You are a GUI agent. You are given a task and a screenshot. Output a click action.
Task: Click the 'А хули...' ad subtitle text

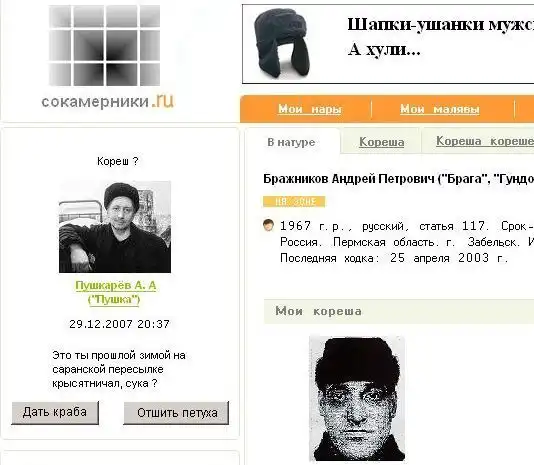pyautogui.click(x=384, y=50)
